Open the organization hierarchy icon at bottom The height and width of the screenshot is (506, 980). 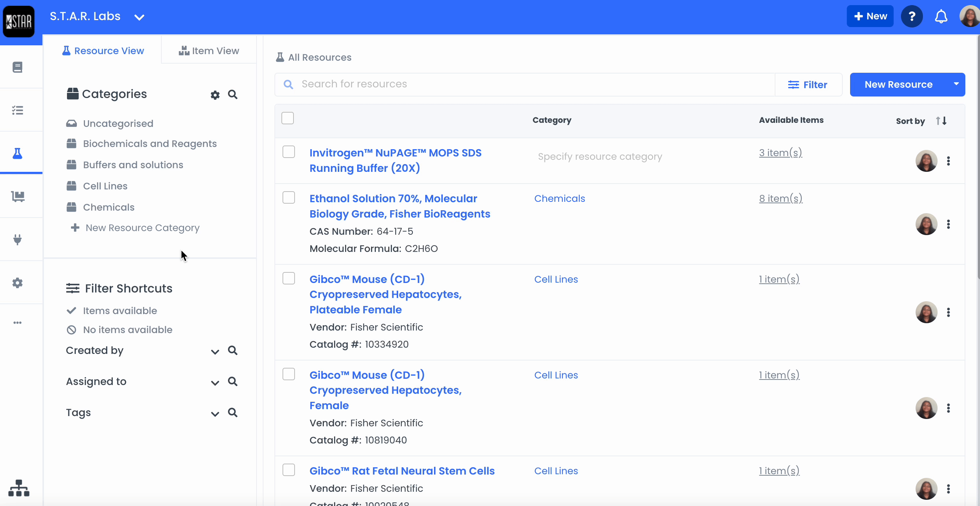[19, 488]
